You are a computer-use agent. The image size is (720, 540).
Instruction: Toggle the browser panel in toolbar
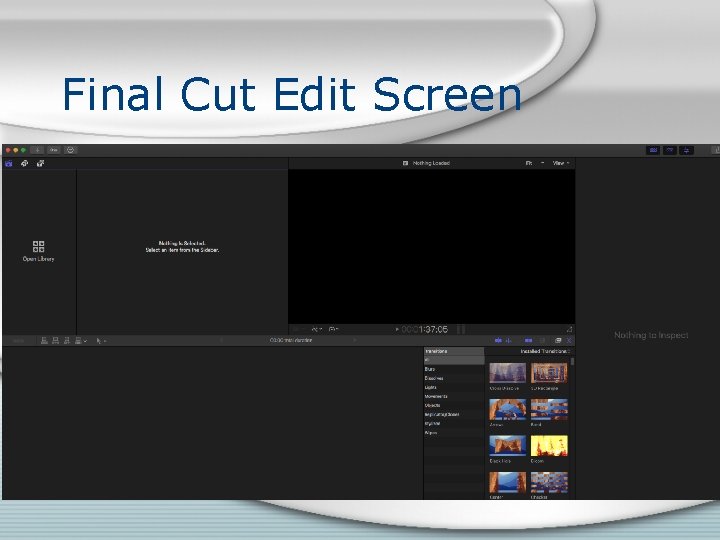[x=653, y=150]
